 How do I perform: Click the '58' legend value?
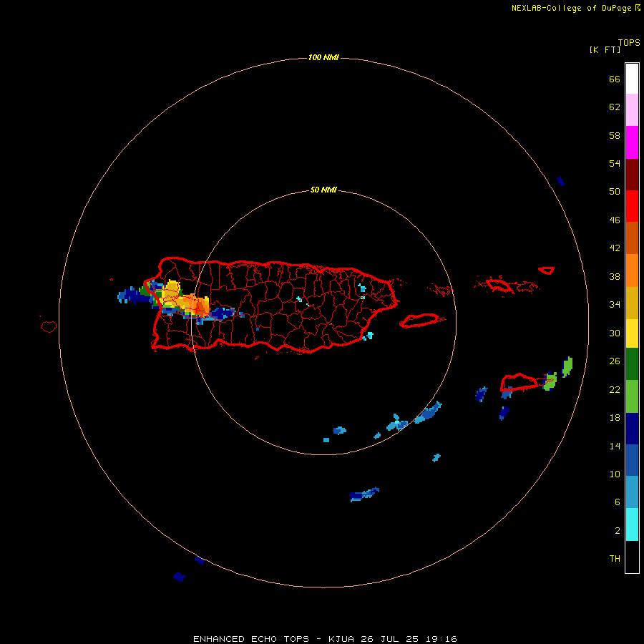tap(615, 135)
